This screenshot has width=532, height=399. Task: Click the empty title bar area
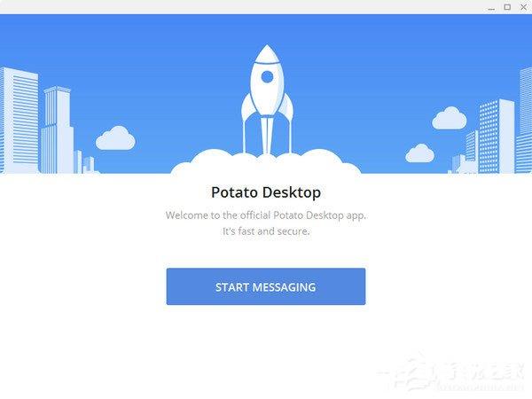(238, 7)
